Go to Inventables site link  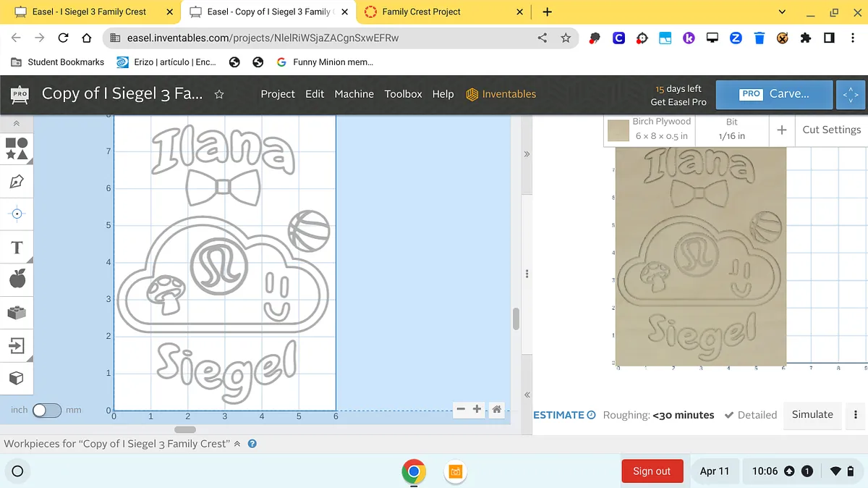coord(501,94)
